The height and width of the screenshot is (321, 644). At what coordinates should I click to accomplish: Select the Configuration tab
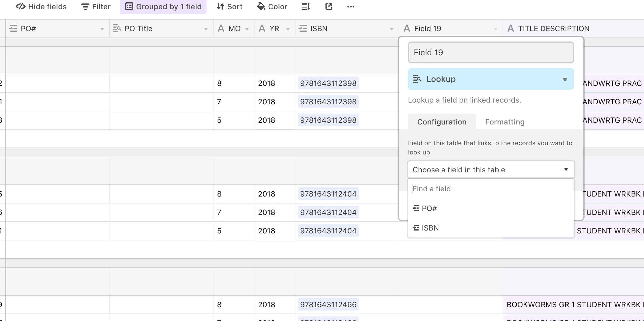click(x=442, y=122)
